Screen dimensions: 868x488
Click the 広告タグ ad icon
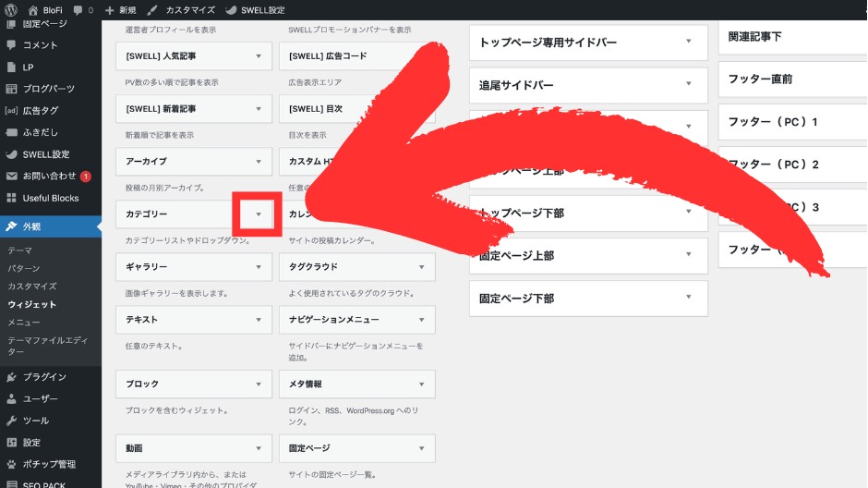point(11,110)
